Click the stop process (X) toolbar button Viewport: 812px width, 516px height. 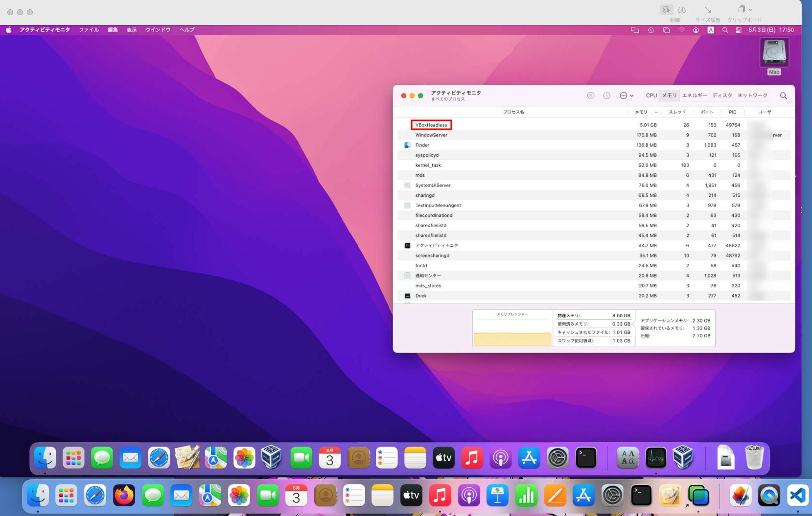591,95
